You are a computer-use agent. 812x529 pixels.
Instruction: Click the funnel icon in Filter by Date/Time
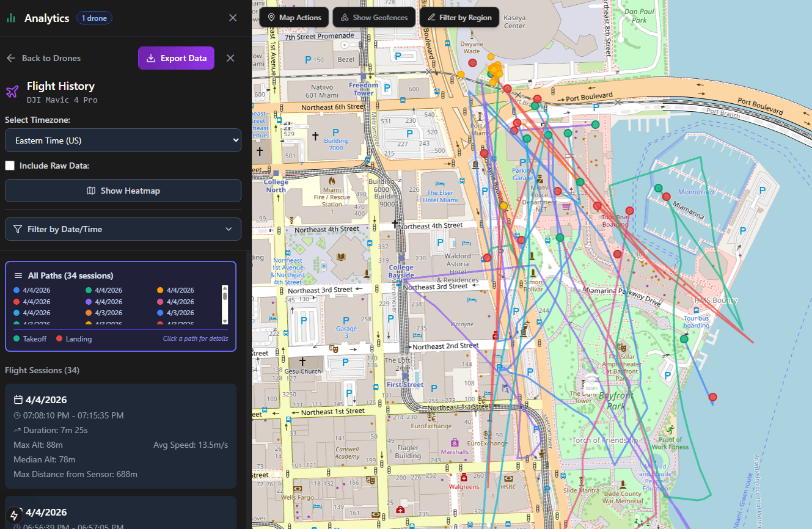[x=18, y=229]
